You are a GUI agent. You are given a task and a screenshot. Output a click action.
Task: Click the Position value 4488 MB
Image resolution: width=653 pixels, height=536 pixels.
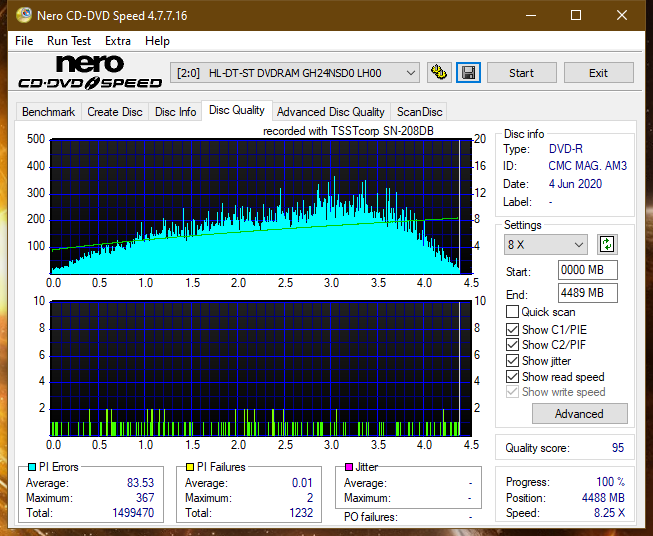[603, 498]
